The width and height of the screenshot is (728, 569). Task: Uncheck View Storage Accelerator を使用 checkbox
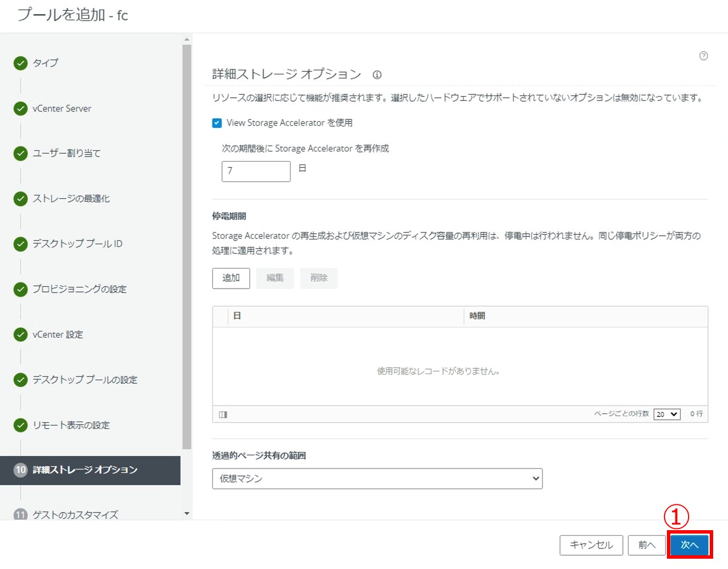tap(217, 123)
